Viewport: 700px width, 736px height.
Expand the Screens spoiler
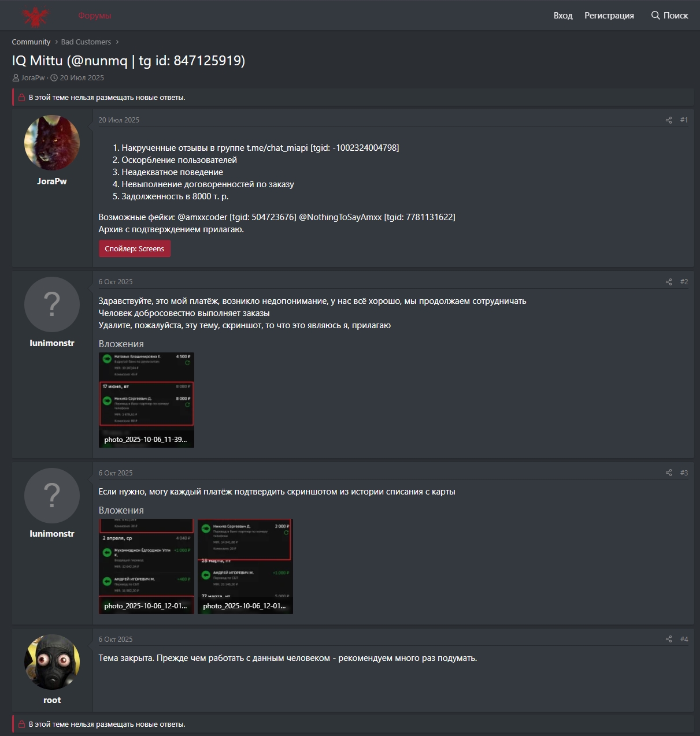pyautogui.click(x=134, y=249)
